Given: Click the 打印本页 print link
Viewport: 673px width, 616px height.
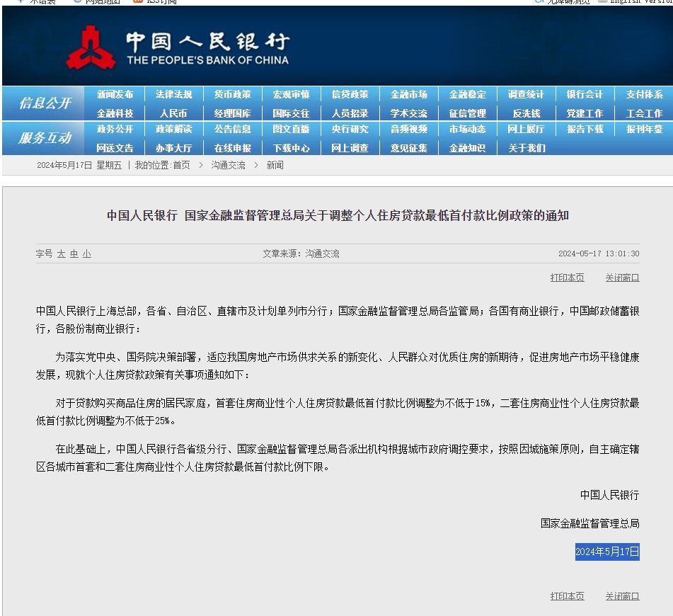Looking at the screenshot, I should (566, 277).
